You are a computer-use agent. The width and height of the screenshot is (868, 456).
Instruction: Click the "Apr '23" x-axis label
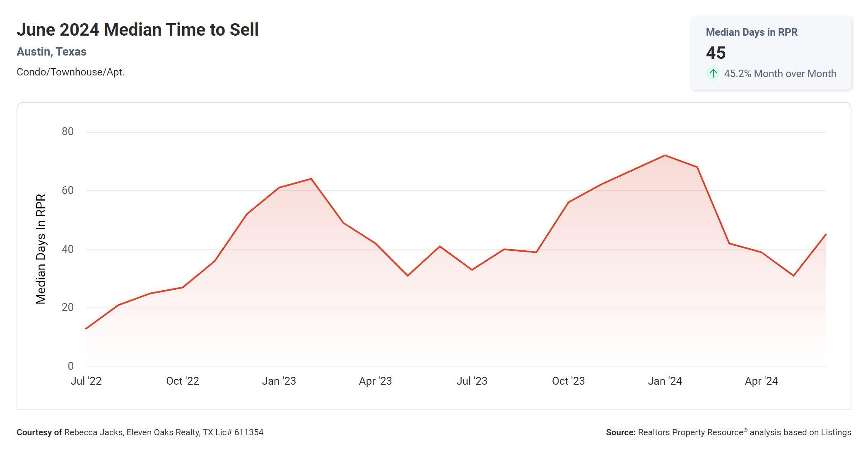pyautogui.click(x=375, y=381)
